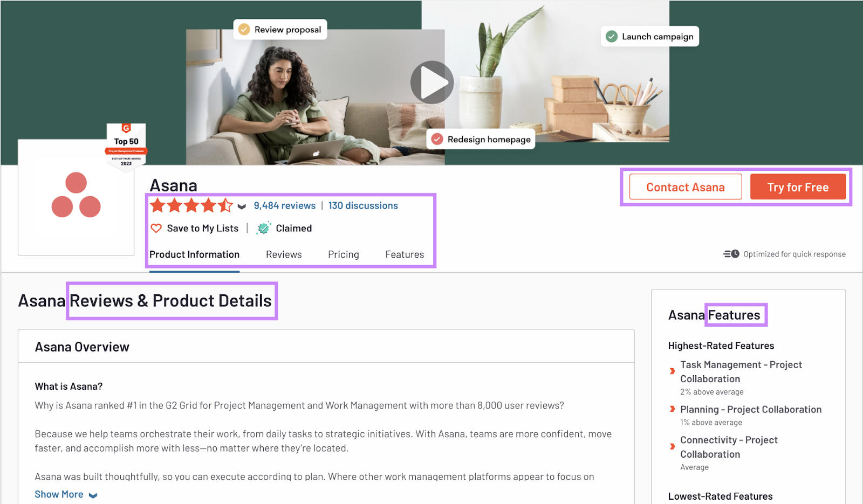Screen dimensions: 863x504
Task: Expand the star rating dropdown chevron
Action: tap(242, 206)
